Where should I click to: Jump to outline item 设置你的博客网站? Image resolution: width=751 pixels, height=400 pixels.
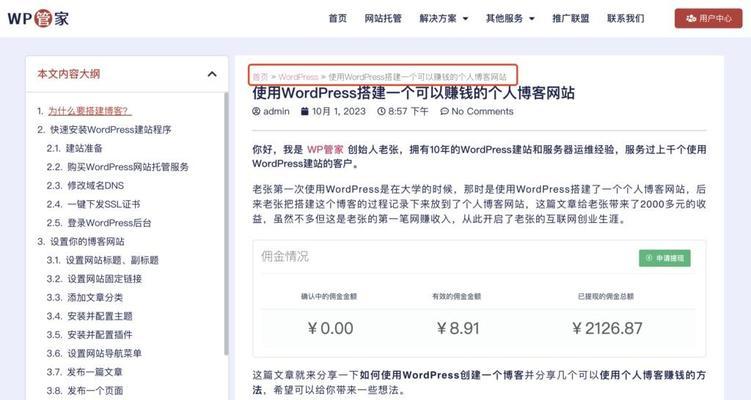pos(87,242)
